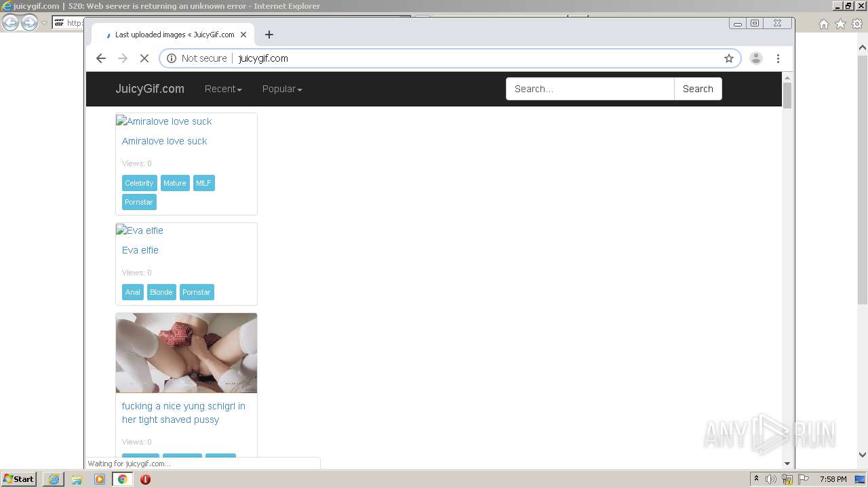The height and width of the screenshot is (488, 868).
Task: Expand the Popular dropdown menu
Action: [282, 89]
